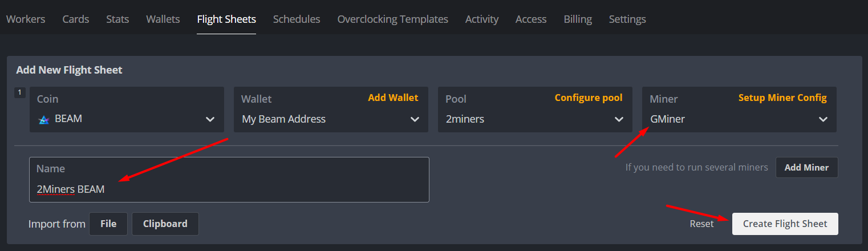Click the Create Flight Sheet button

click(785, 224)
